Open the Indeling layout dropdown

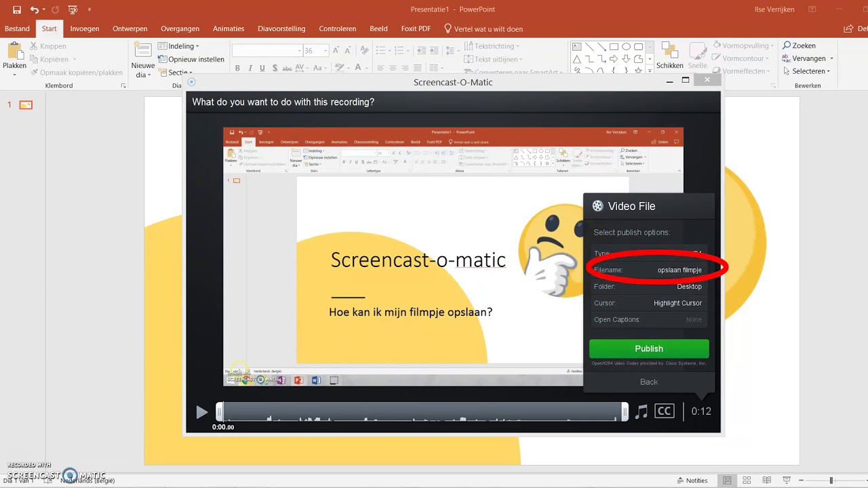179,46
